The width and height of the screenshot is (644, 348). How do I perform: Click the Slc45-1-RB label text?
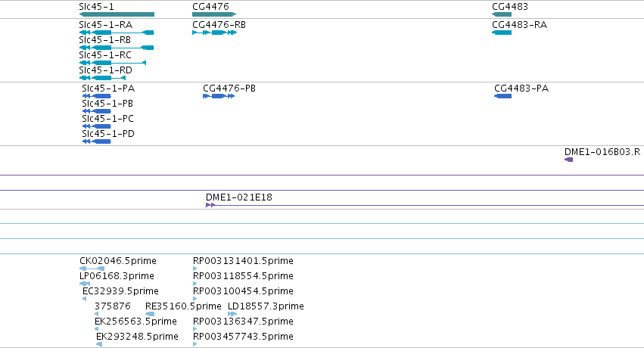click(x=105, y=40)
